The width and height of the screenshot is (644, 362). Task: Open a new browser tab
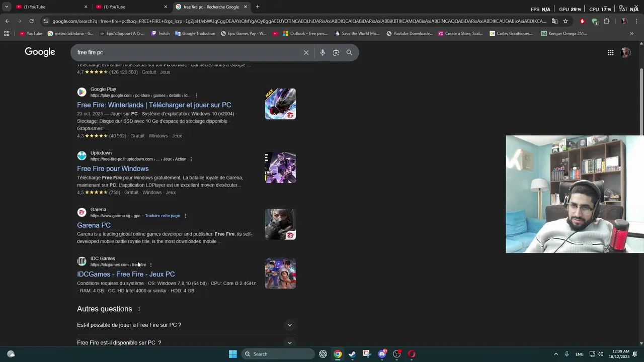(258, 7)
